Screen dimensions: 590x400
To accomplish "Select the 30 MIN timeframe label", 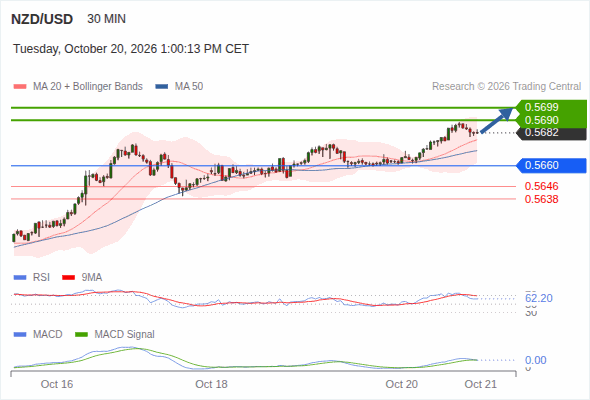I will tap(106, 19).
